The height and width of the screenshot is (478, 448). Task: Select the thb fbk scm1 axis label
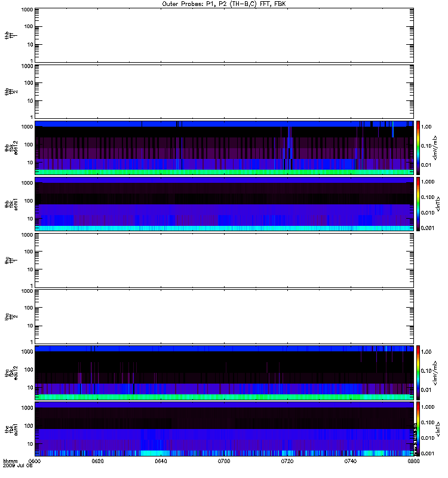pos(11,204)
